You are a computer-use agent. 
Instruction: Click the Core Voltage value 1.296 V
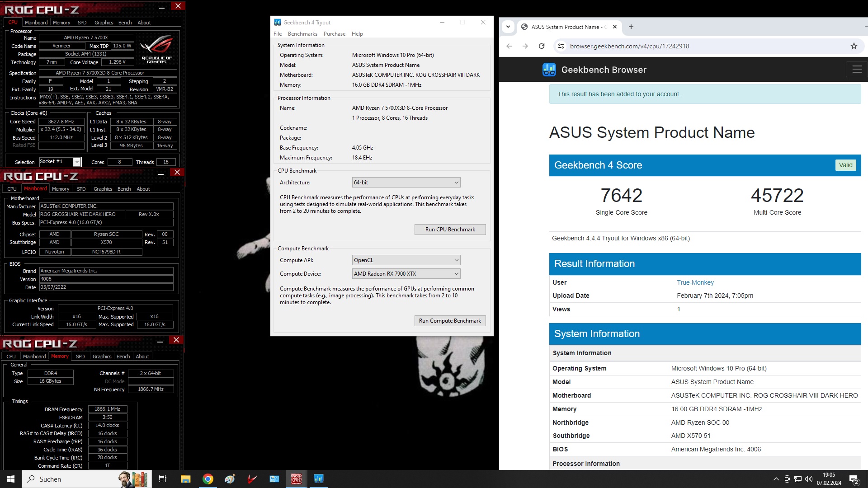[117, 62]
